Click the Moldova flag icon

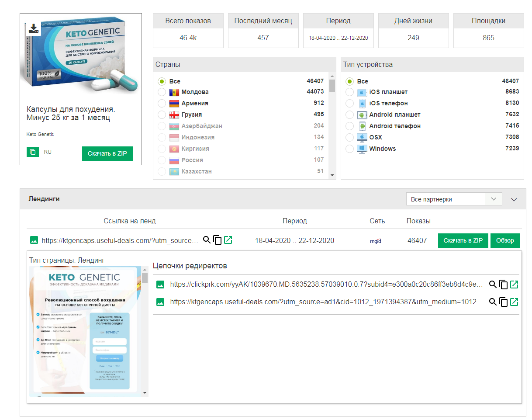pyautogui.click(x=174, y=92)
